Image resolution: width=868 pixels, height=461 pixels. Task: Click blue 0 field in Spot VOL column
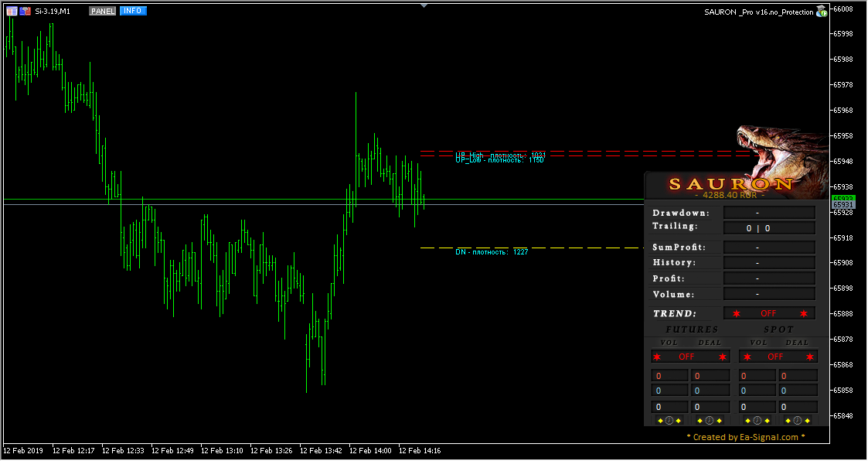[757, 391]
